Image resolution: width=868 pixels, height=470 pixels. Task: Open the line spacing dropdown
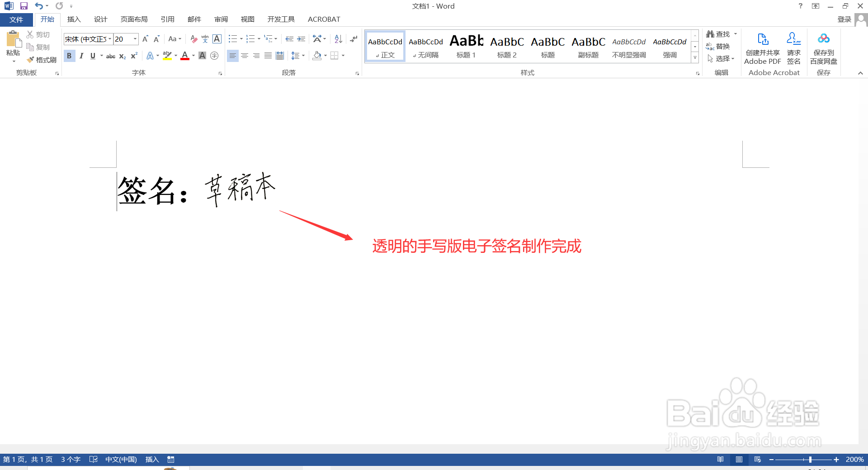(302, 55)
